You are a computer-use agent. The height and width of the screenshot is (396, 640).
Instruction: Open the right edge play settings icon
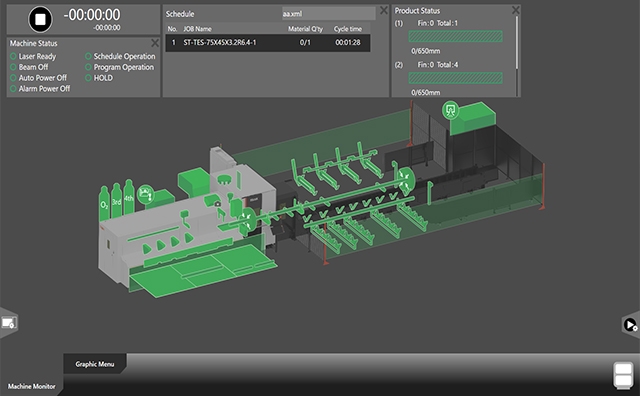[631, 325]
